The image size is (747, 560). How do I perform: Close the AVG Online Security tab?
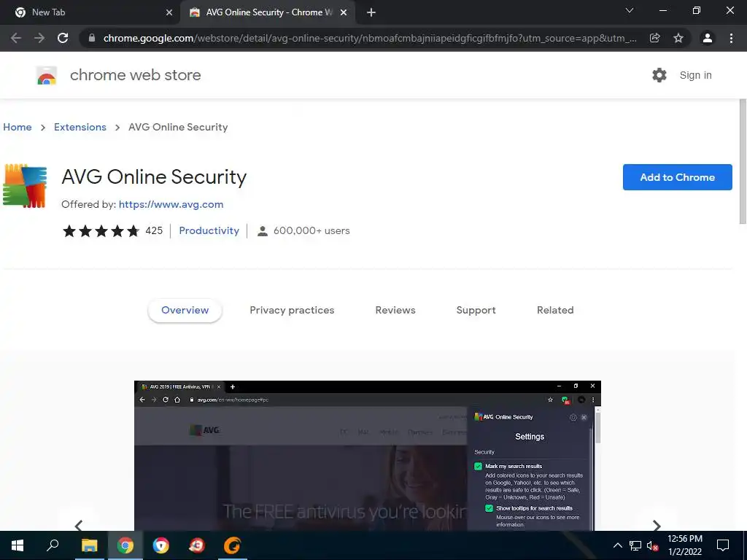344,12
